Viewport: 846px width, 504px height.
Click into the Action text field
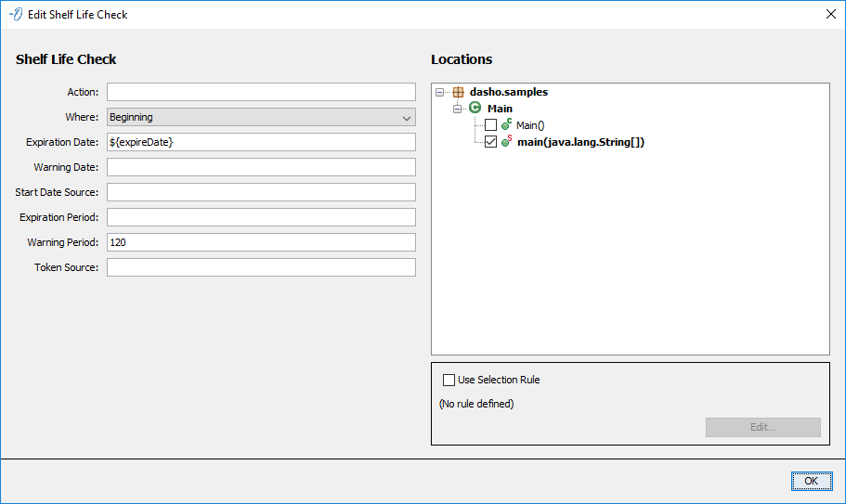tap(261, 92)
